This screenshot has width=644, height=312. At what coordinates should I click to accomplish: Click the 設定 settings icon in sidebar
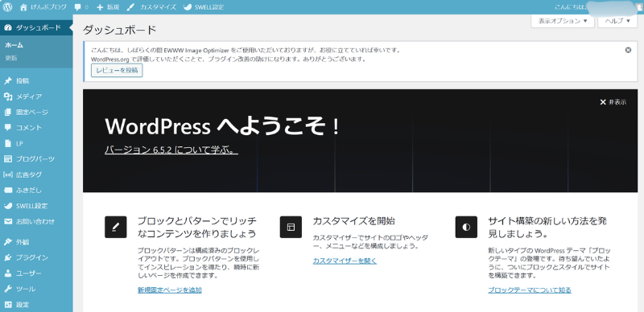8,305
